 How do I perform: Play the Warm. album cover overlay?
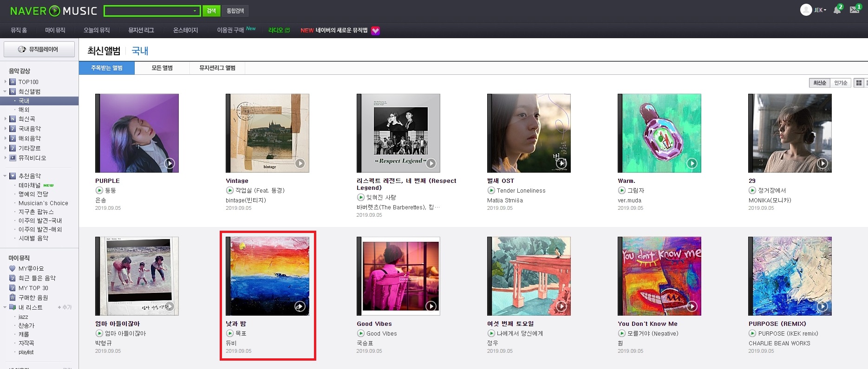coord(692,163)
